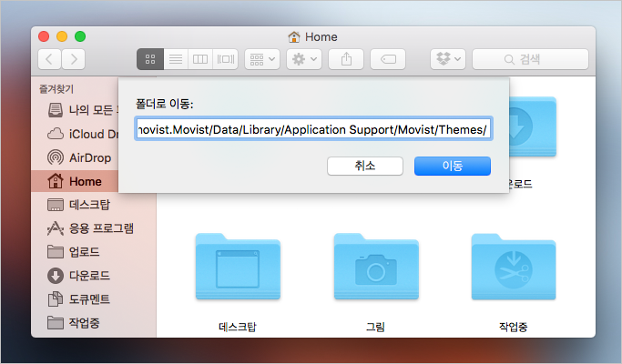Image resolution: width=622 pixels, height=364 pixels.
Task: Click the Share toolbar button
Action: 346,59
